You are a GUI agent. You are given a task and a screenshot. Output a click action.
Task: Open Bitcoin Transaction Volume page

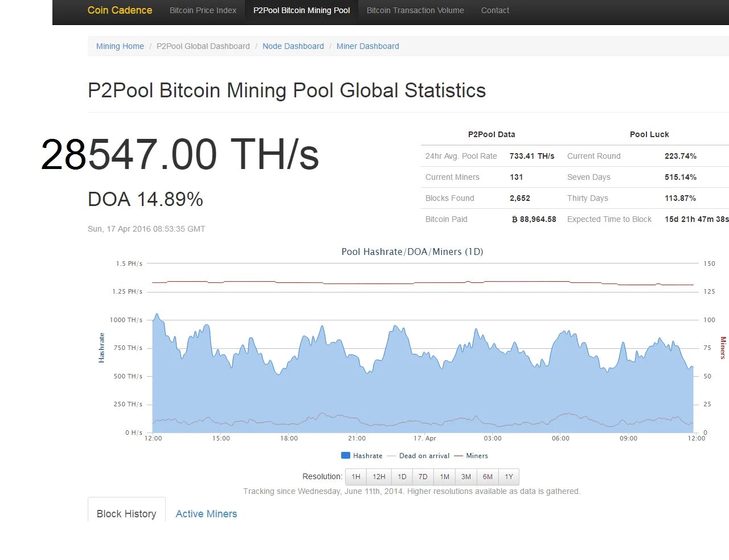pyautogui.click(x=415, y=10)
